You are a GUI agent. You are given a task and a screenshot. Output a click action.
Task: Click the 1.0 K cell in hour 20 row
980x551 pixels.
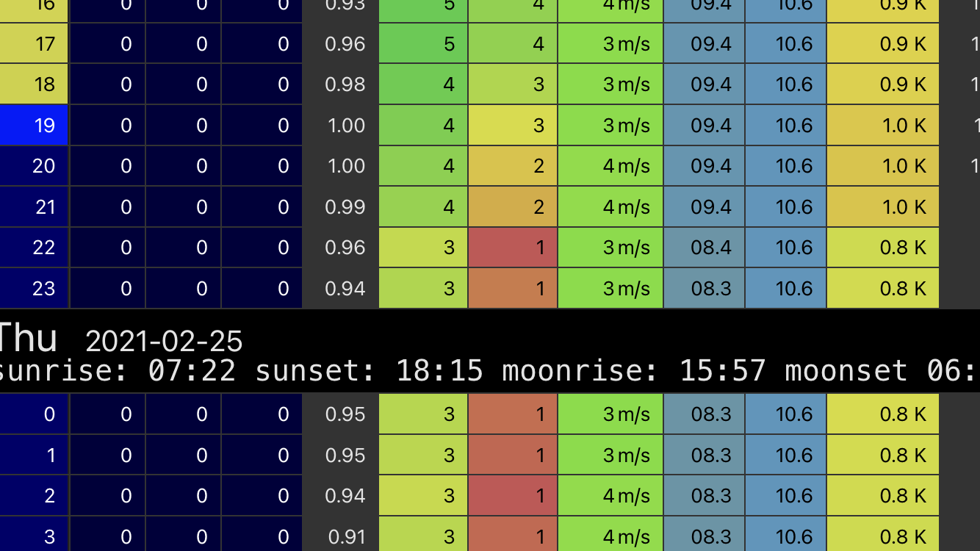pyautogui.click(x=882, y=166)
